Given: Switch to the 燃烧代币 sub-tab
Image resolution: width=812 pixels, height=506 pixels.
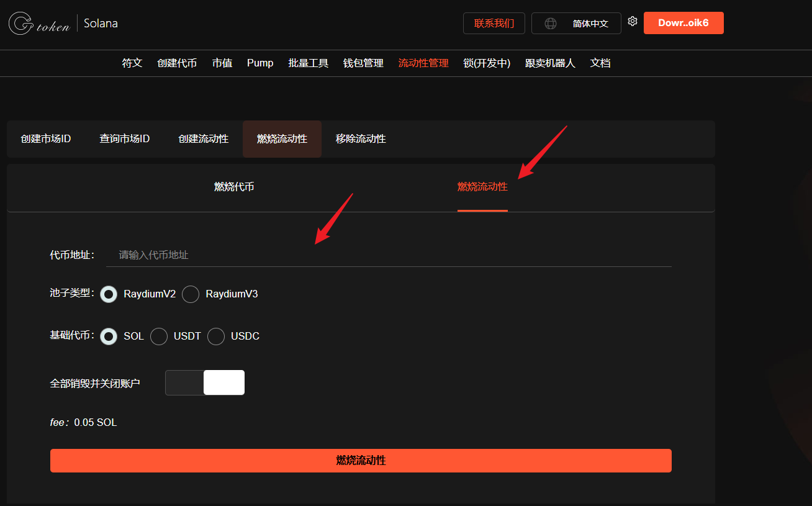Looking at the screenshot, I should pos(234,187).
